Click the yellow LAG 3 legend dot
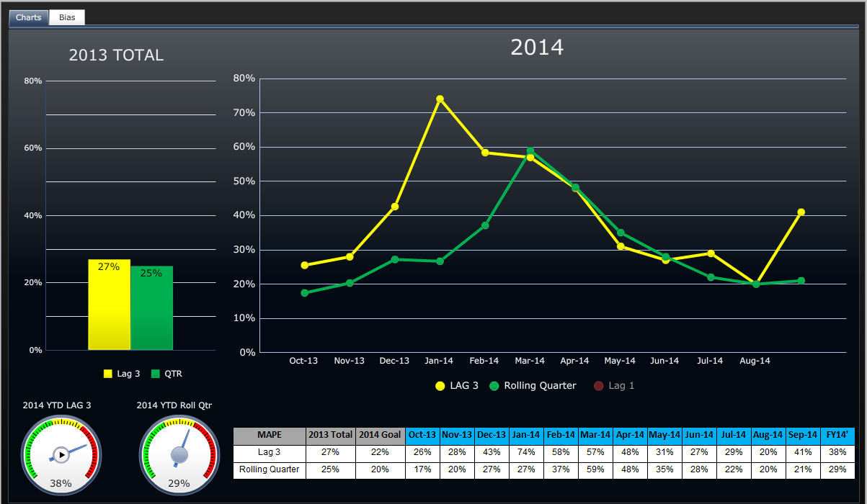Image resolution: width=867 pixels, height=504 pixels. tap(440, 386)
